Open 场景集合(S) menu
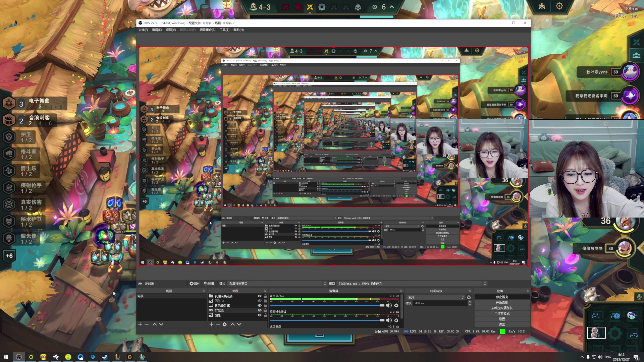 [x=208, y=30]
